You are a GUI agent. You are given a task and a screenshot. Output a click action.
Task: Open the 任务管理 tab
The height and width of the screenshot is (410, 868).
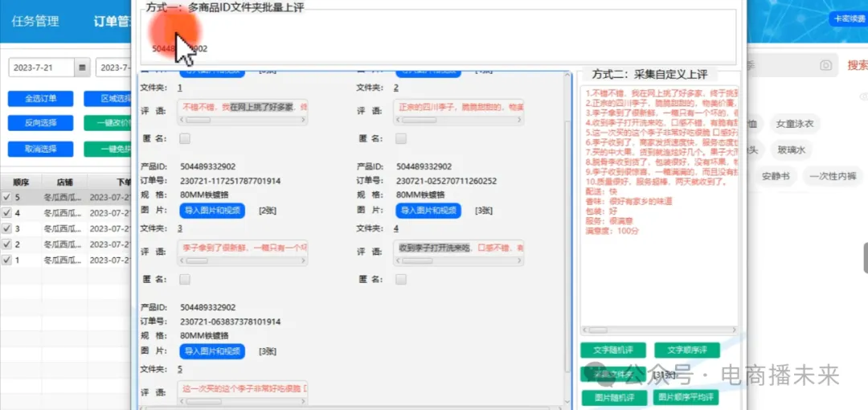35,21
